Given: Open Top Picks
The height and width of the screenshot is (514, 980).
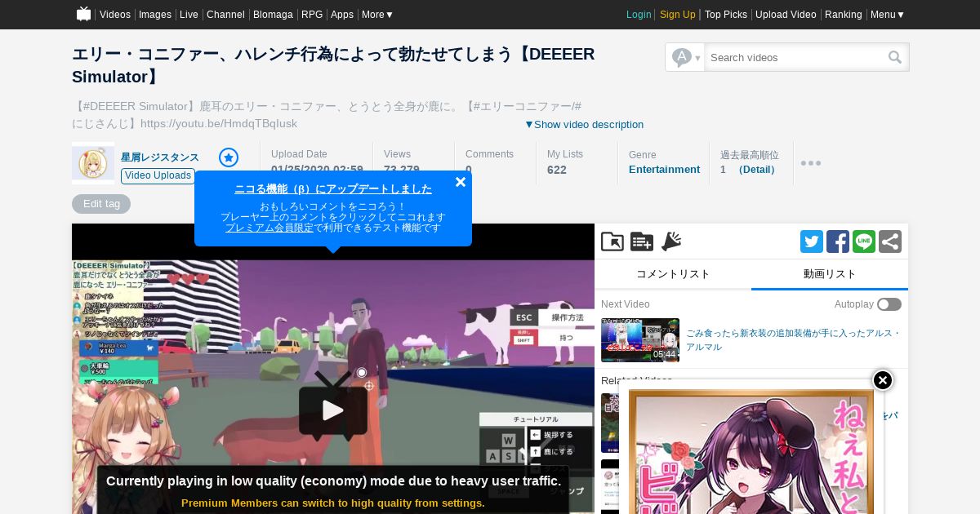Looking at the screenshot, I should 726,15.
